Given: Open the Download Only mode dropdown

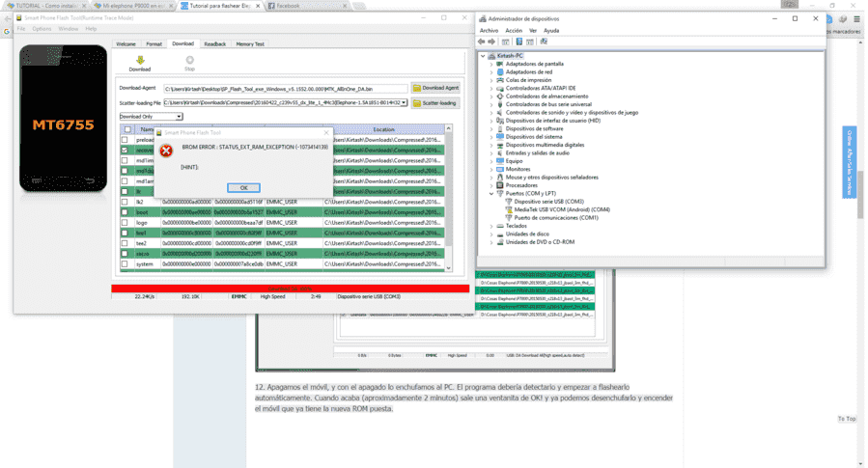Looking at the screenshot, I should click(x=152, y=117).
